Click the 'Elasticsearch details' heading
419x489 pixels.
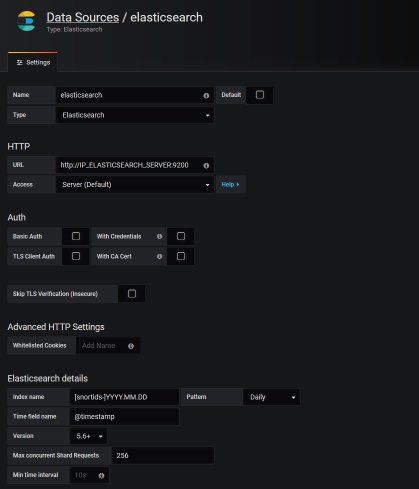coord(48,378)
